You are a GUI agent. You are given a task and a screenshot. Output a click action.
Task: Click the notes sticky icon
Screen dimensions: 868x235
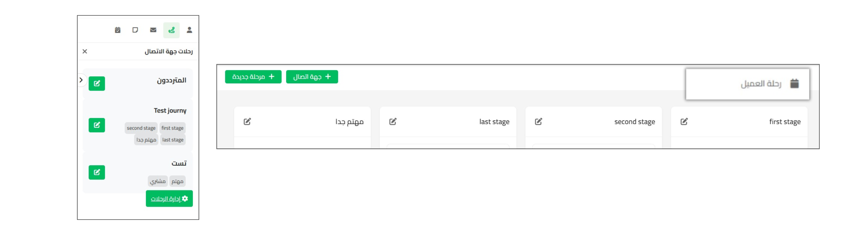pyautogui.click(x=135, y=30)
